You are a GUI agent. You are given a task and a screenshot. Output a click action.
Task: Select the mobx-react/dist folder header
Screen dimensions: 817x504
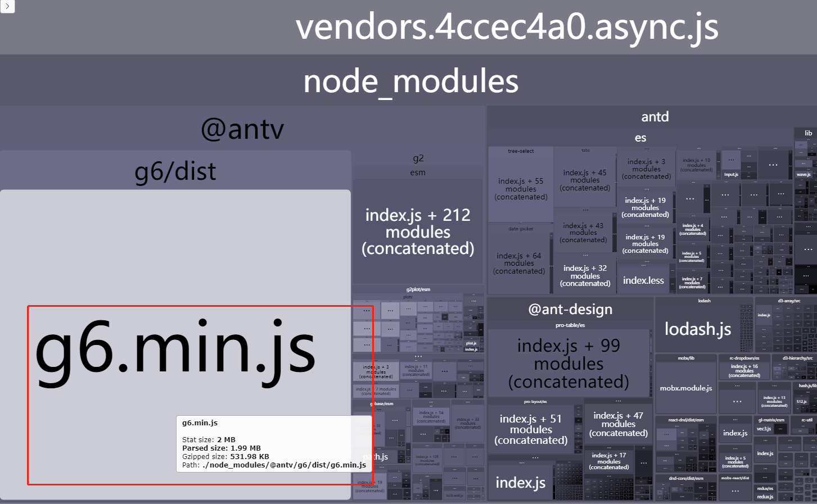pos(735,478)
